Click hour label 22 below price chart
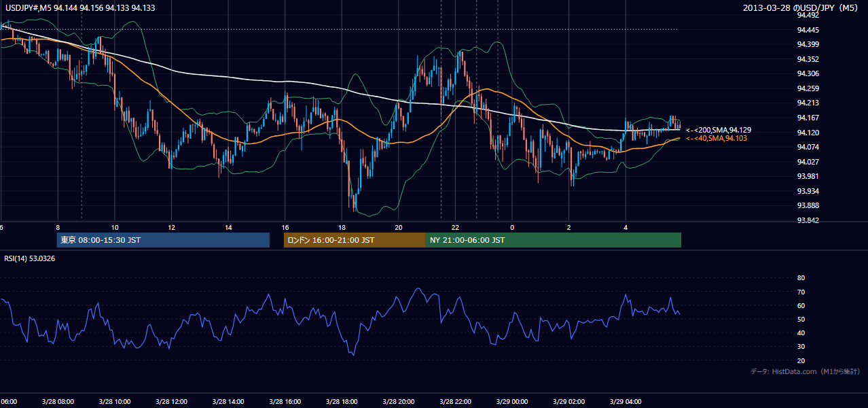Screen dimensions: 868x408 456,228
